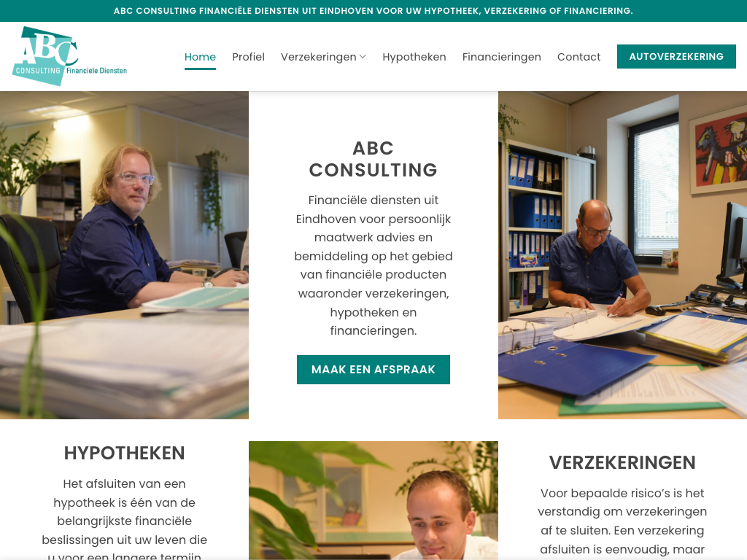Go to the Profiel page

pyautogui.click(x=248, y=57)
